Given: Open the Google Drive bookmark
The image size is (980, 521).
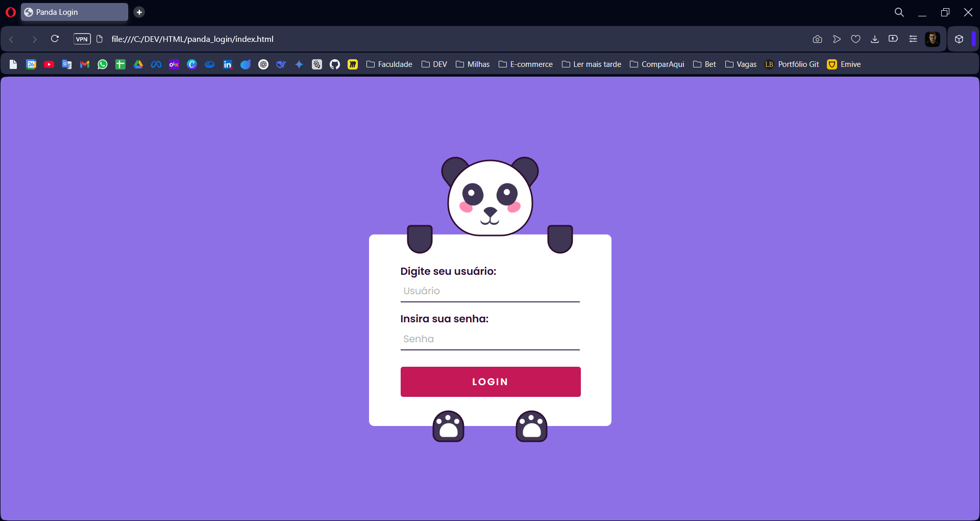Looking at the screenshot, I should pyautogui.click(x=138, y=64).
